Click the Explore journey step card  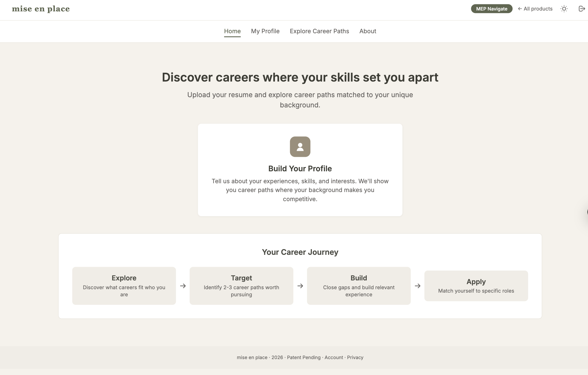[124, 286]
